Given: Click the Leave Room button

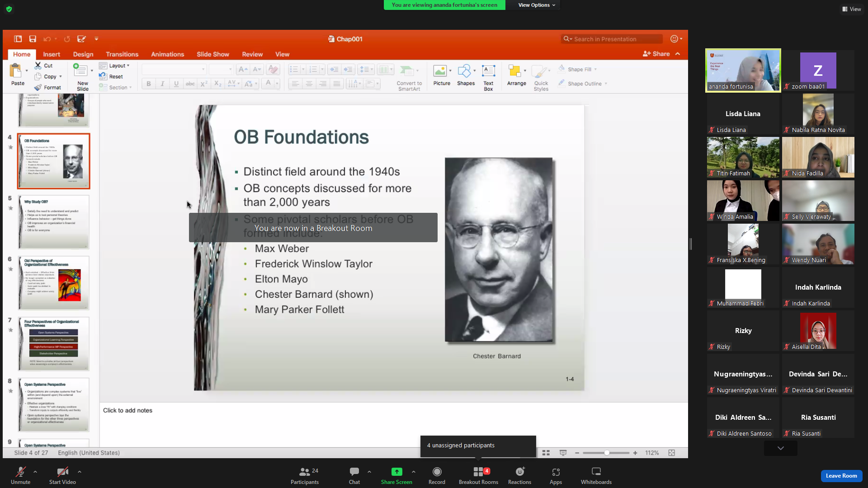Looking at the screenshot, I should point(841,476).
